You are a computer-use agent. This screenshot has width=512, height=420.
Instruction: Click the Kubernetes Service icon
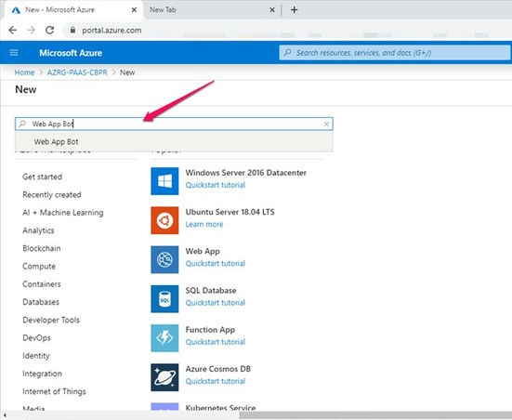pos(164,407)
